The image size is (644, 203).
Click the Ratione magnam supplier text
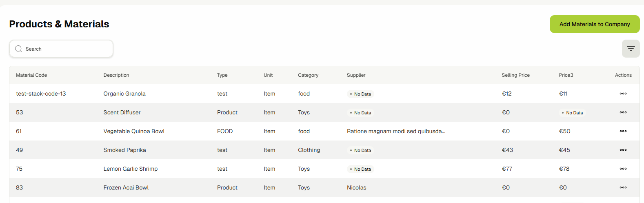tap(396, 131)
